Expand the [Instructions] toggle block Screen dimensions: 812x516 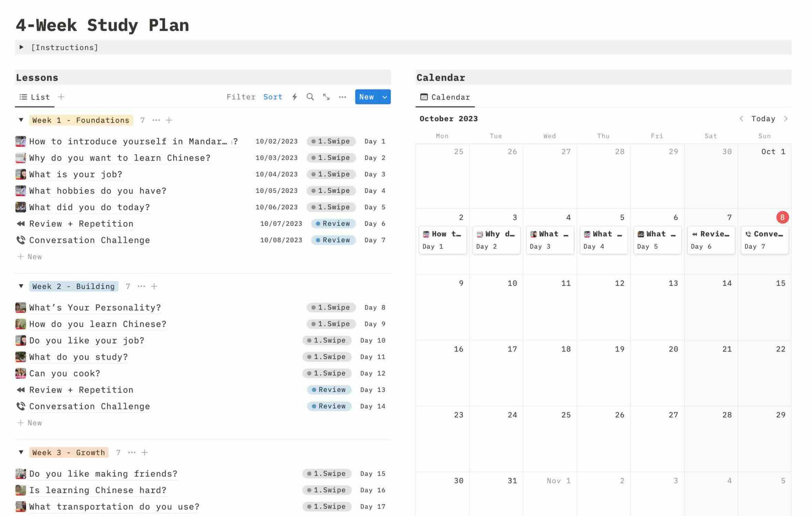point(21,47)
